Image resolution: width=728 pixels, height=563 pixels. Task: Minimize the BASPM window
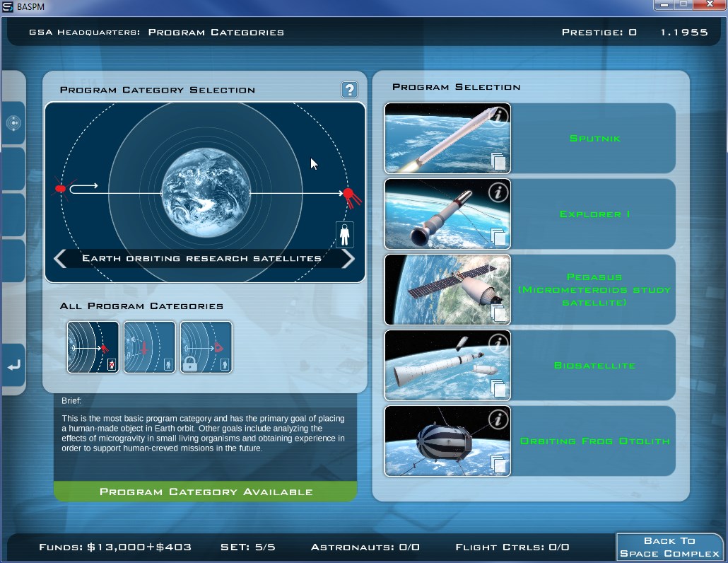click(x=664, y=5)
